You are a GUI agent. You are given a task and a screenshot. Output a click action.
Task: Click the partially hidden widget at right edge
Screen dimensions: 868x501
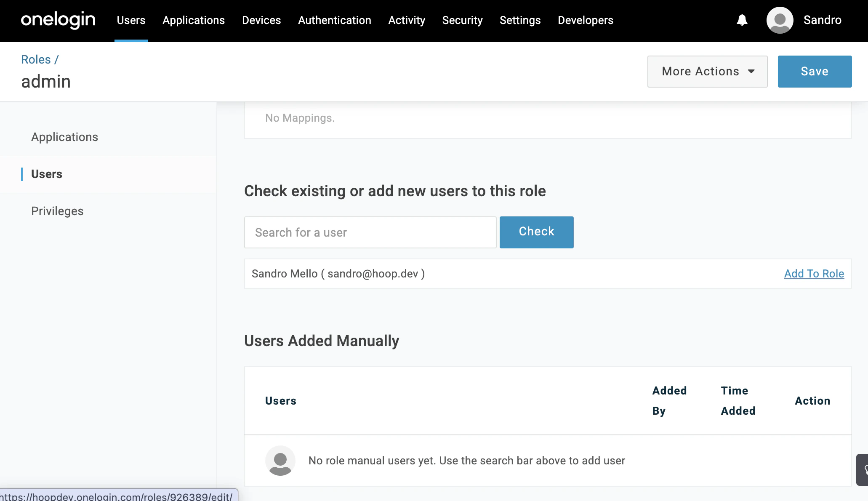(x=863, y=469)
